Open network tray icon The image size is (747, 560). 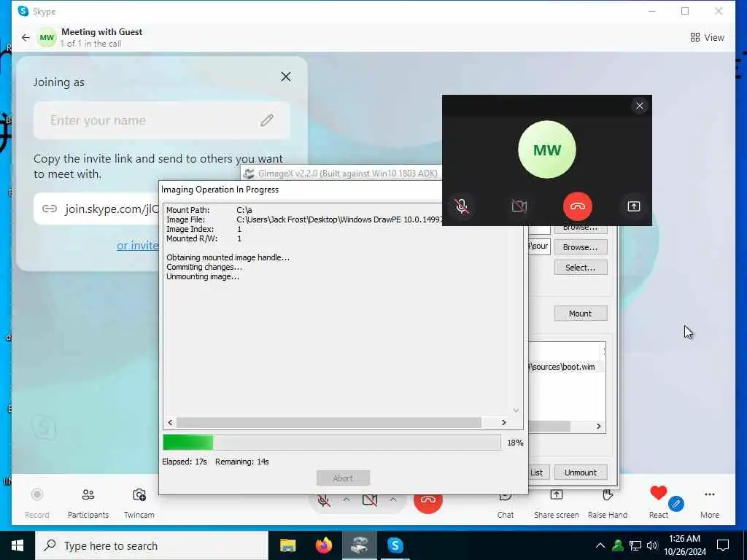tap(635, 545)
